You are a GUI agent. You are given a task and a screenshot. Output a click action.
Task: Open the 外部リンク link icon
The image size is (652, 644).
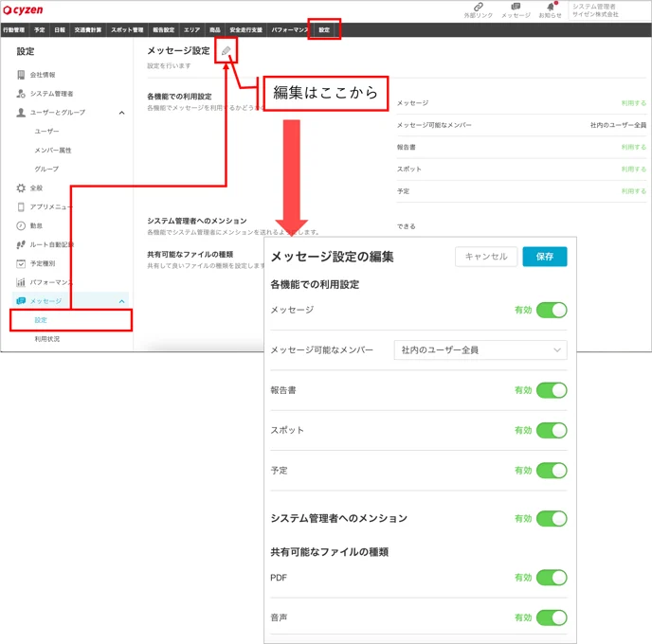(479, 7)
